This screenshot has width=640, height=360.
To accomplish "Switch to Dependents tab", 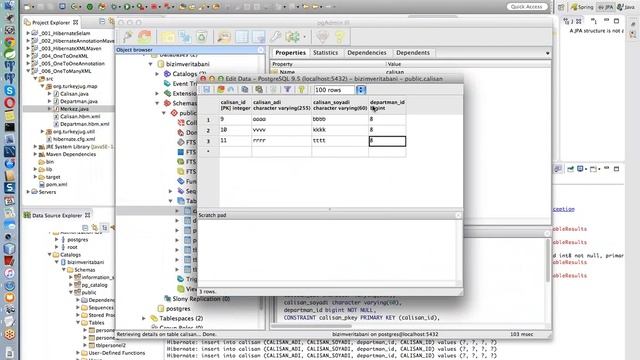I will (x=413, y=53).
